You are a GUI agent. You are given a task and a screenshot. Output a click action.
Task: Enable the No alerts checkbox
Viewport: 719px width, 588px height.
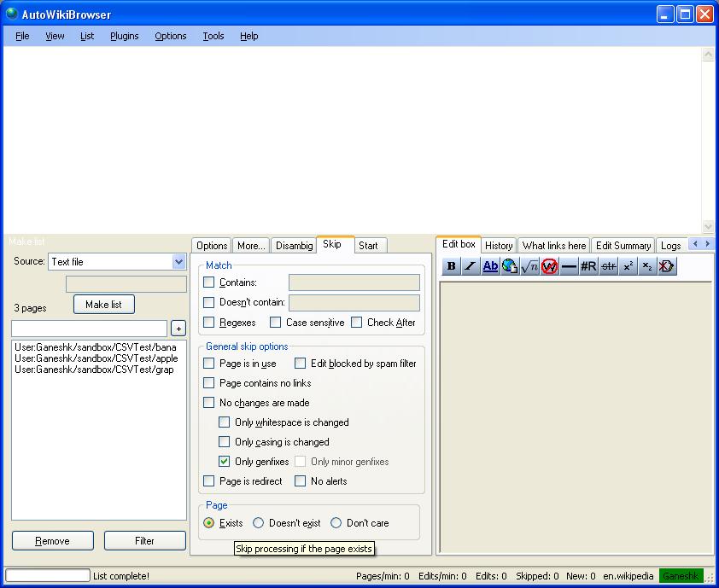tap(300, 481)
